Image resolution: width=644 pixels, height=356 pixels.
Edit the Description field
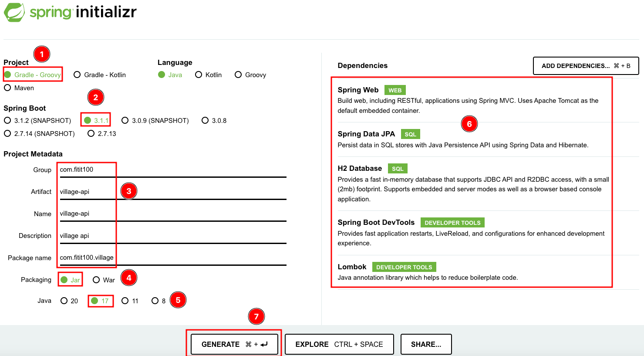click(173, 236)
